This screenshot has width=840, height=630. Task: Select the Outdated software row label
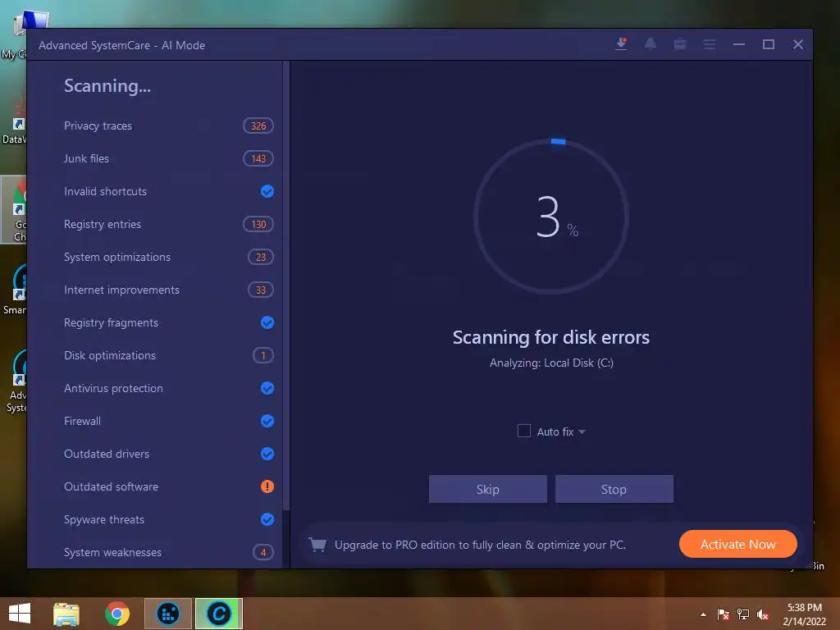click(x=111, y=486)
